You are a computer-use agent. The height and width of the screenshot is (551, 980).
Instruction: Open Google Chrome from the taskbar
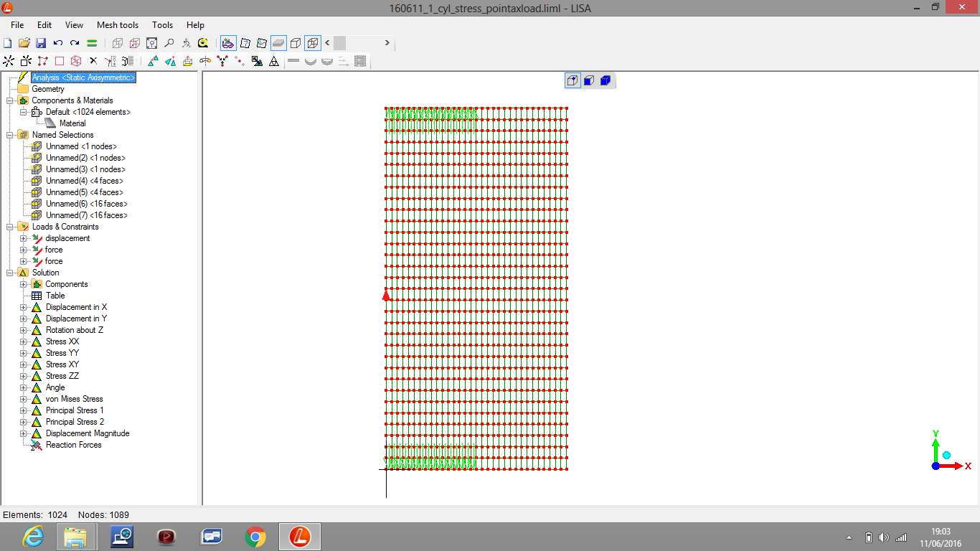[x=255, y=536]
